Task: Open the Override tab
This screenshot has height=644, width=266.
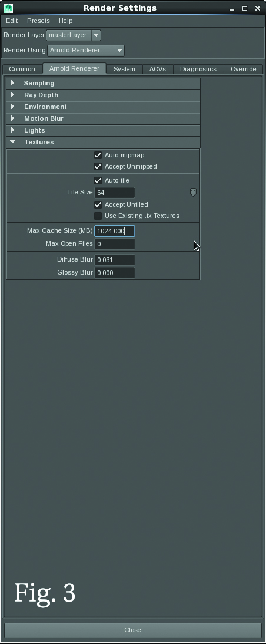Action: (x=244, y=69)
